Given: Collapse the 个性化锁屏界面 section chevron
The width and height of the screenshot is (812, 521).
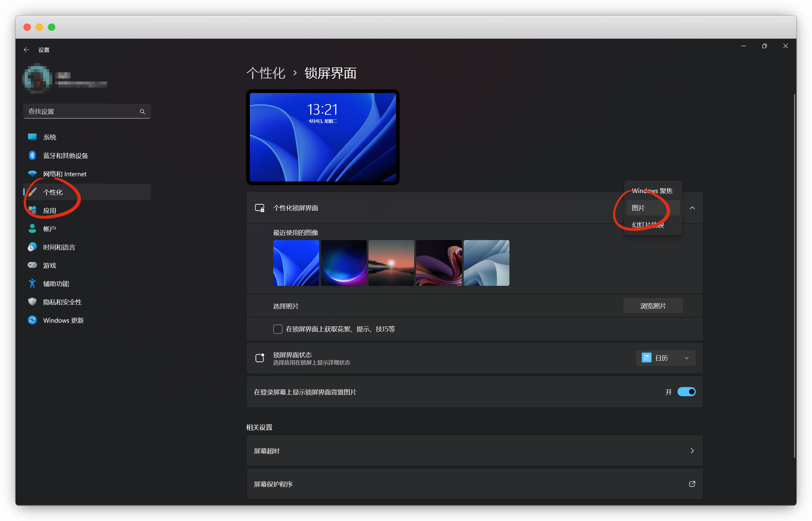Looking at the screenshot, I should tap(692, 208).
